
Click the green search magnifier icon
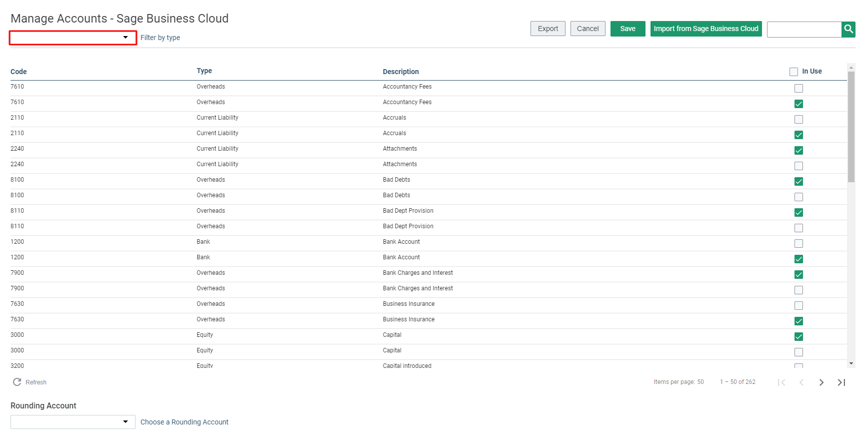pyautogui.click(x=848, y=29)
